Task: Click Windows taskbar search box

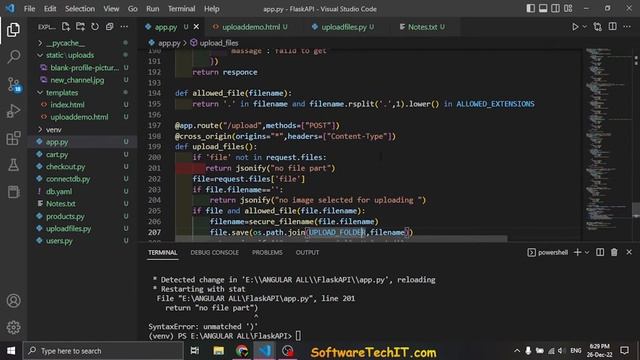Action: (103, 351)
